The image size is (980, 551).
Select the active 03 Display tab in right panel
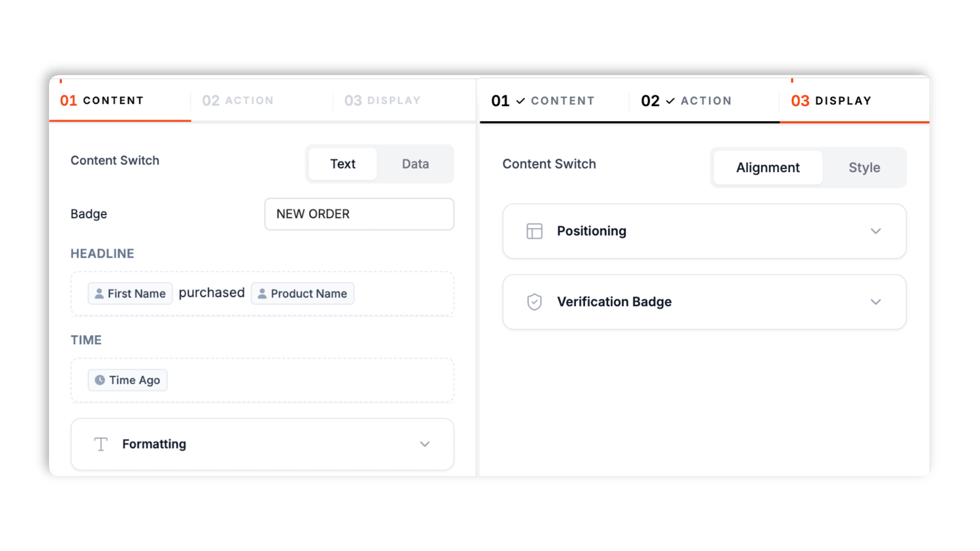pyautogui.click(x=854, y=101)
